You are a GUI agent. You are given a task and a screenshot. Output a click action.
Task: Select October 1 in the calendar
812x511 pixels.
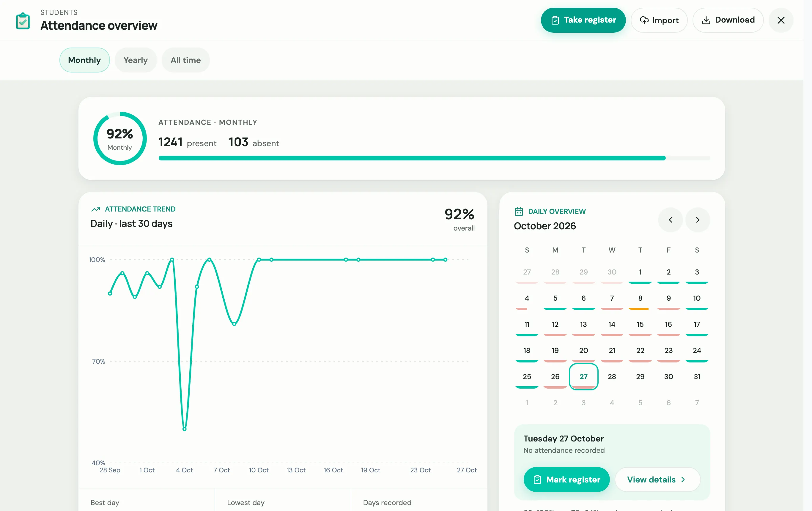pyautogui.click(x=640, y=273)
